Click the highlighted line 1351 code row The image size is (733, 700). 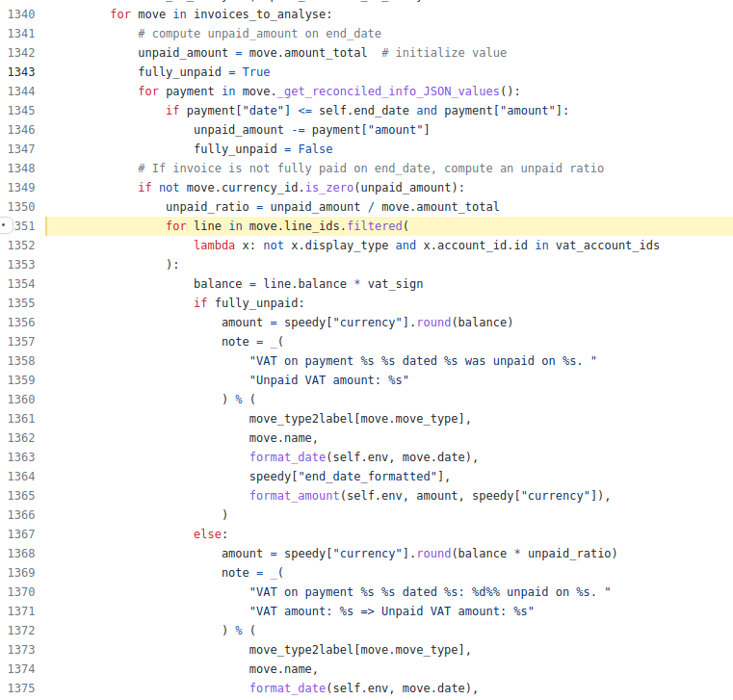tap(389, 226)
